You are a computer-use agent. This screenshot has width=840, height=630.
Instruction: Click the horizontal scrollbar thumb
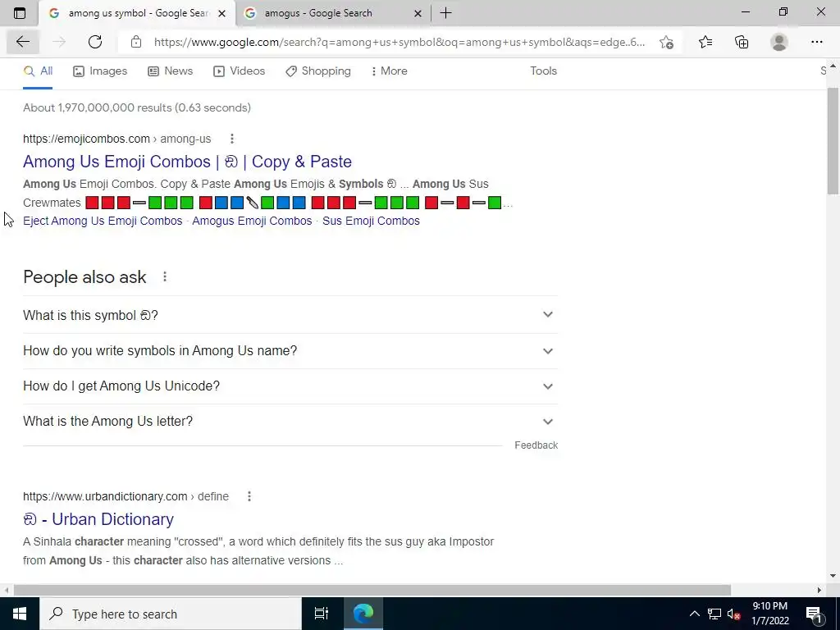372,590
